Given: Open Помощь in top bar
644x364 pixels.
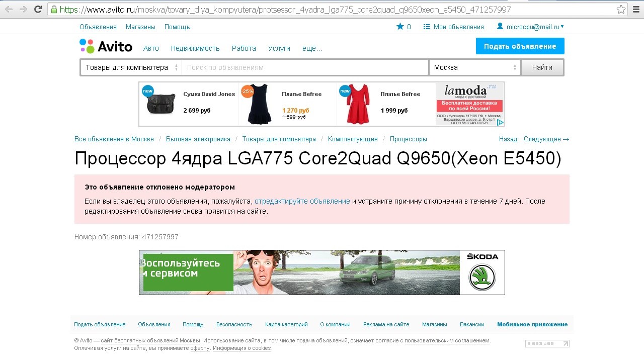Looking at the screenshot, I should pos(177,27).
